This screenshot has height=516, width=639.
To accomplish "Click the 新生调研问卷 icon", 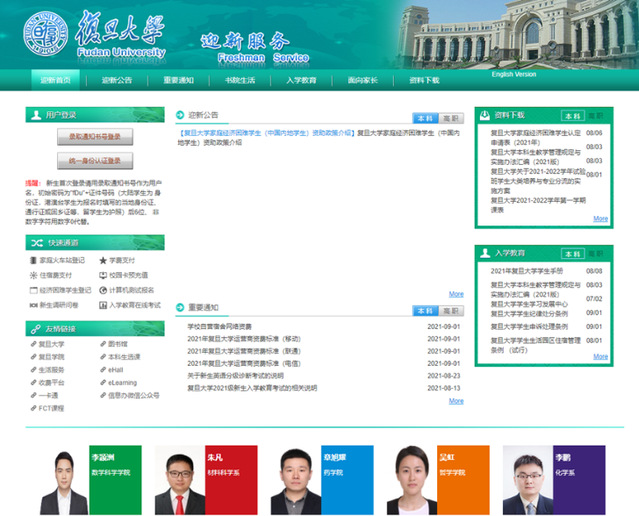I will click(33, 304).
